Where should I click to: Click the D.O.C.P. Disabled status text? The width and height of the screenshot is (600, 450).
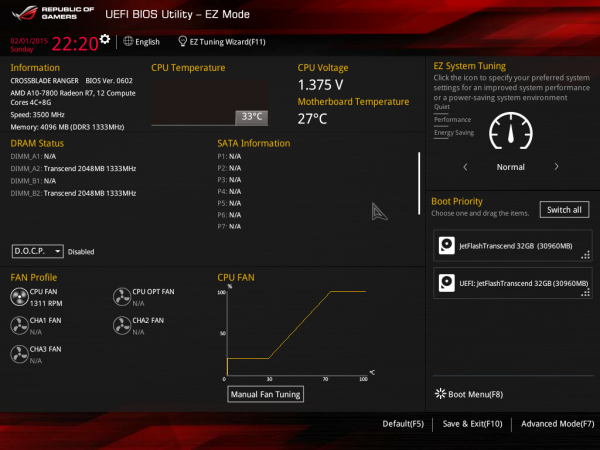coord(81,252)
